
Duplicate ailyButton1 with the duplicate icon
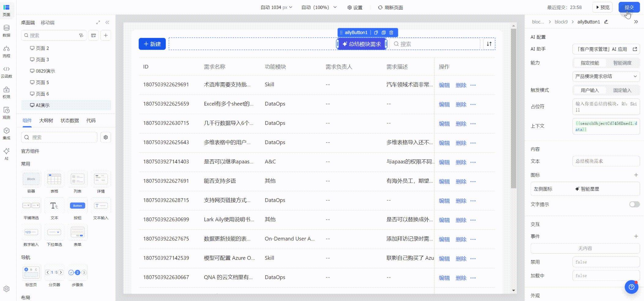pos(384,32)
